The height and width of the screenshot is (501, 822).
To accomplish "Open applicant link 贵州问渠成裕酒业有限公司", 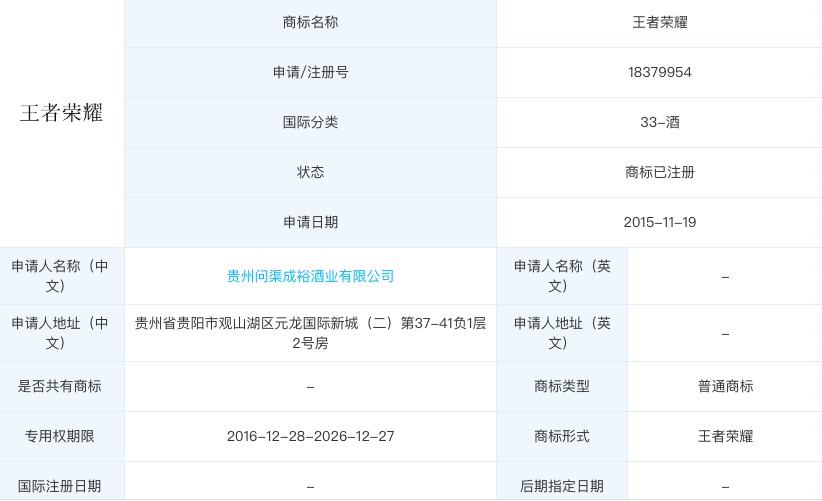I will (310, 276).
